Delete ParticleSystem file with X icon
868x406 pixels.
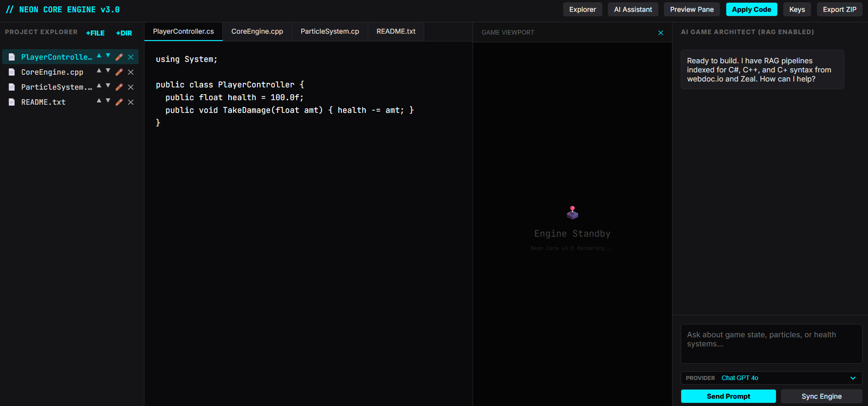[x=131, y=87]
